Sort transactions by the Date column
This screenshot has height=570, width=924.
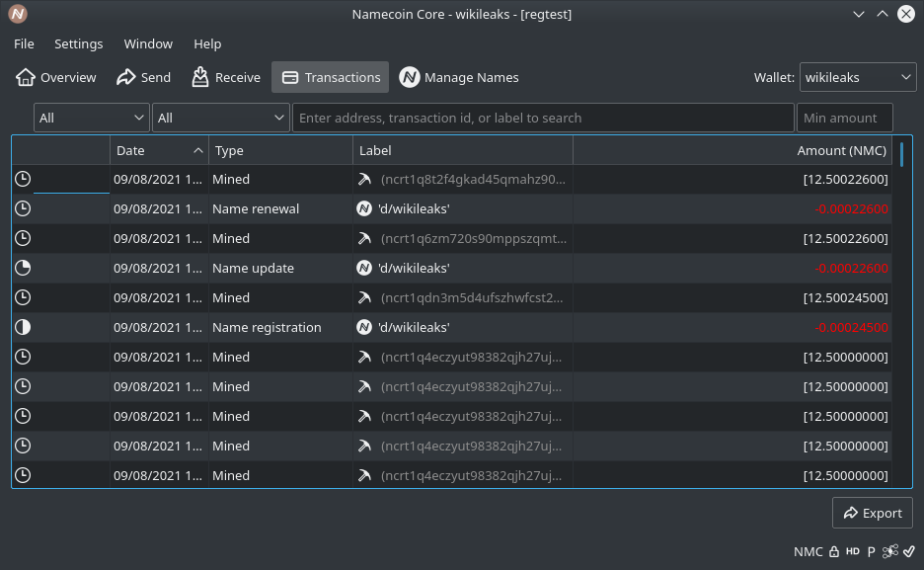[159, 150]
